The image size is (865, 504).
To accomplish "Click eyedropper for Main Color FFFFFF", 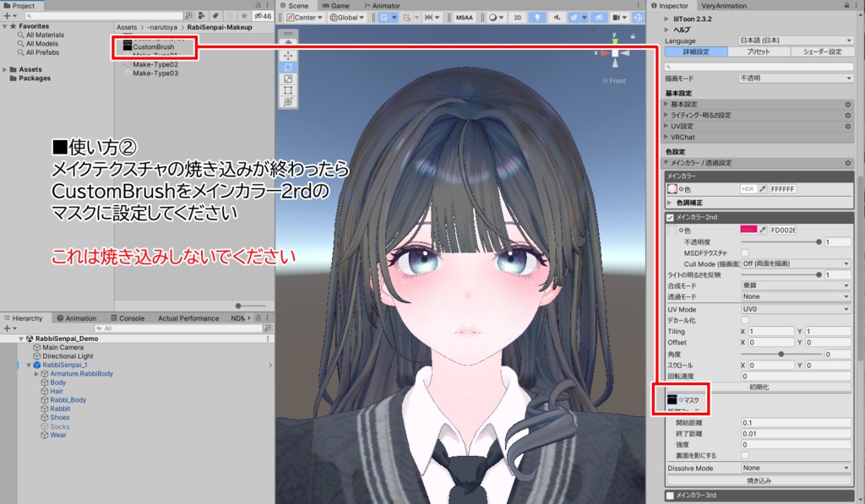I will click(763, 189).
